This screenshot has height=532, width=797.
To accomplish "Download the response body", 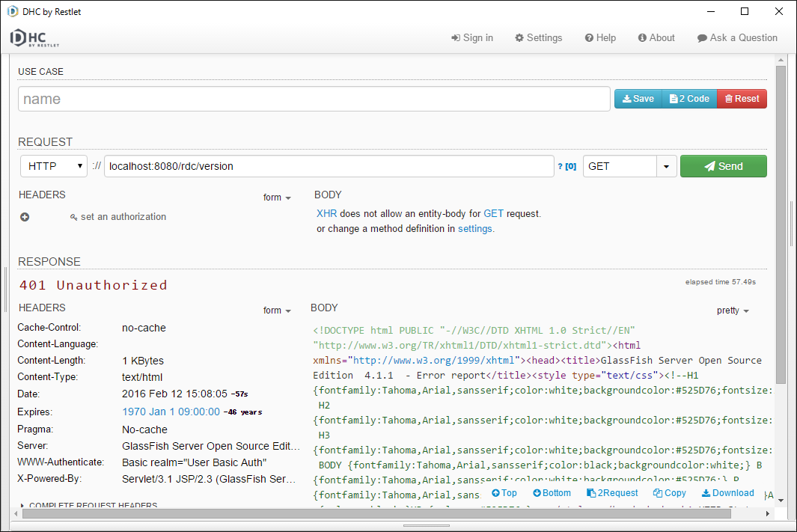I will [x=728, y=493].
